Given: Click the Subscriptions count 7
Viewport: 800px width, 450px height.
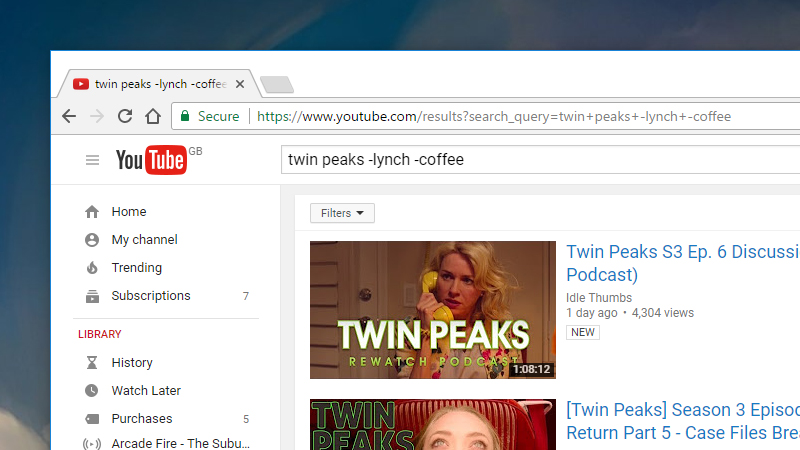Looking at the screenshot, I should tap(246, 296).
